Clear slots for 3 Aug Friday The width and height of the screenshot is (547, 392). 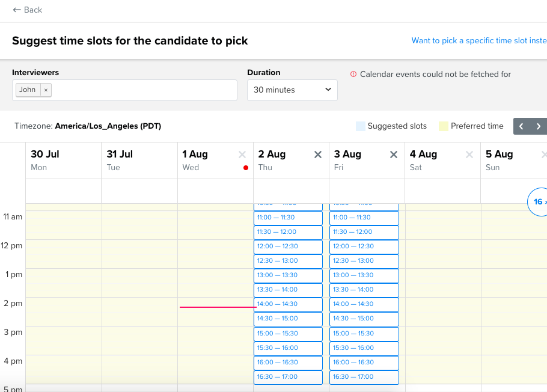[394, 155]
